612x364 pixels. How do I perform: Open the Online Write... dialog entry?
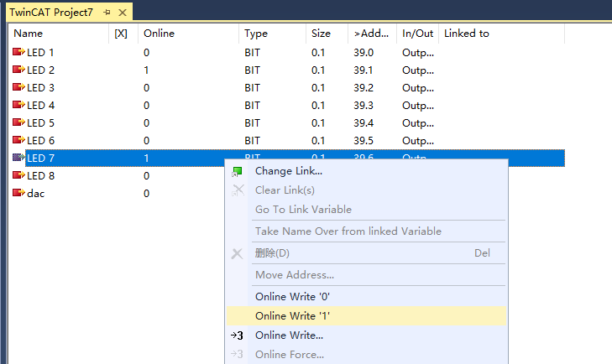[290, 335]
